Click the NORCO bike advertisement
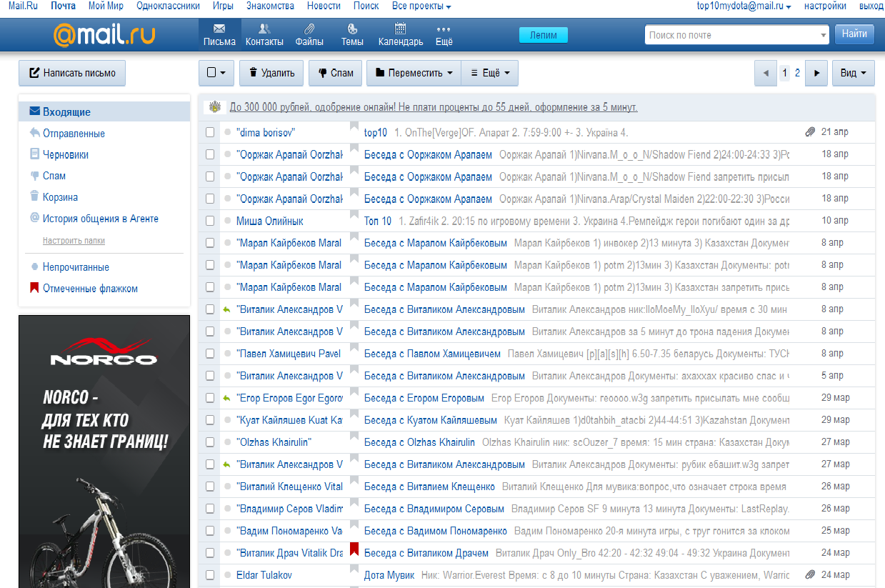 pos(104,452)
